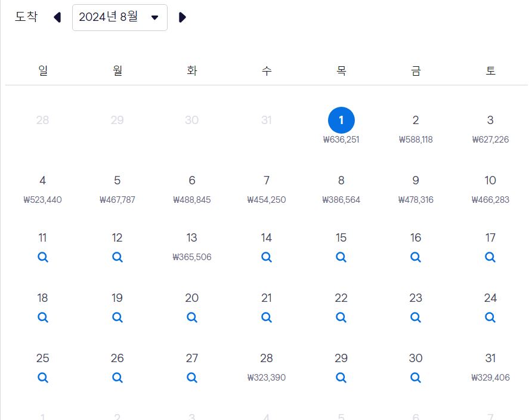Select August 9 date number
This screenshot has height=420, width=529.
point(416,180)
